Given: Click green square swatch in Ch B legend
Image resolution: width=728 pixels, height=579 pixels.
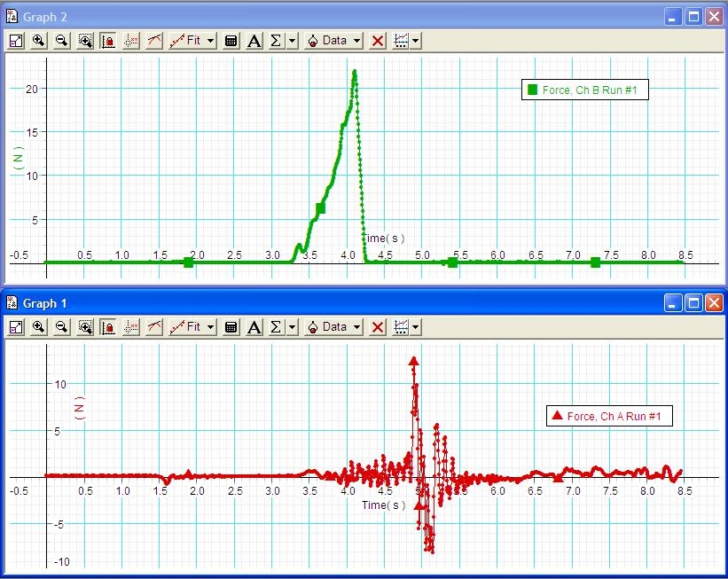Looking at the screenshot, I should coord(533,90).
